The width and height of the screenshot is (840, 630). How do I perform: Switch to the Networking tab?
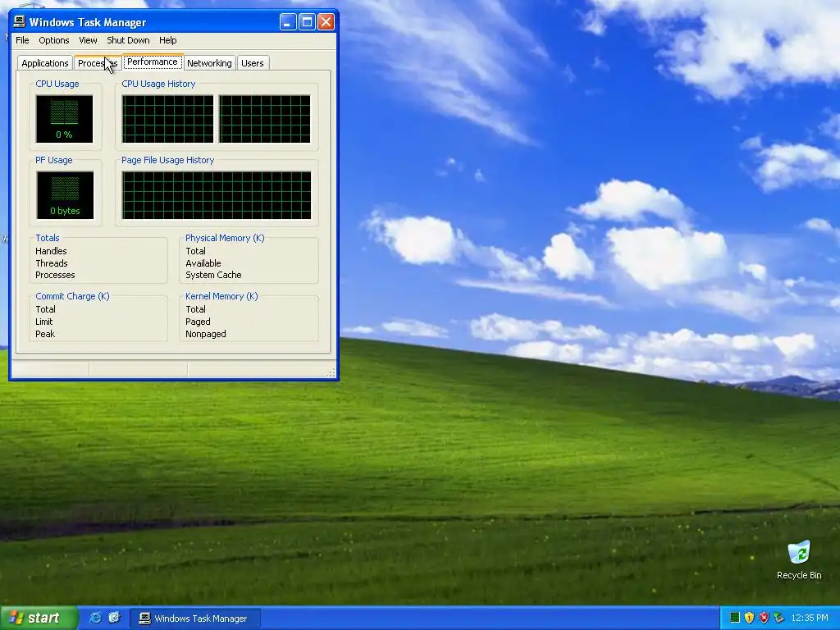point(209,63)
